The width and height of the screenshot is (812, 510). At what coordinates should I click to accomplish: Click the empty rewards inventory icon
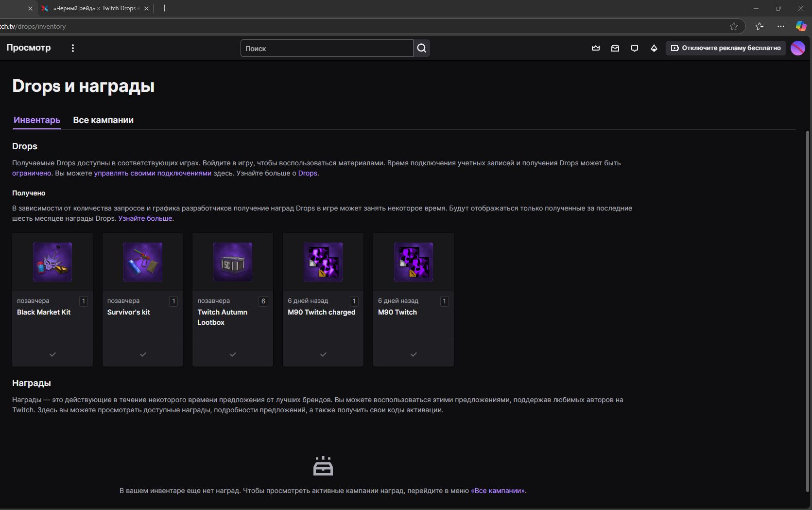[x=323, y=466]
